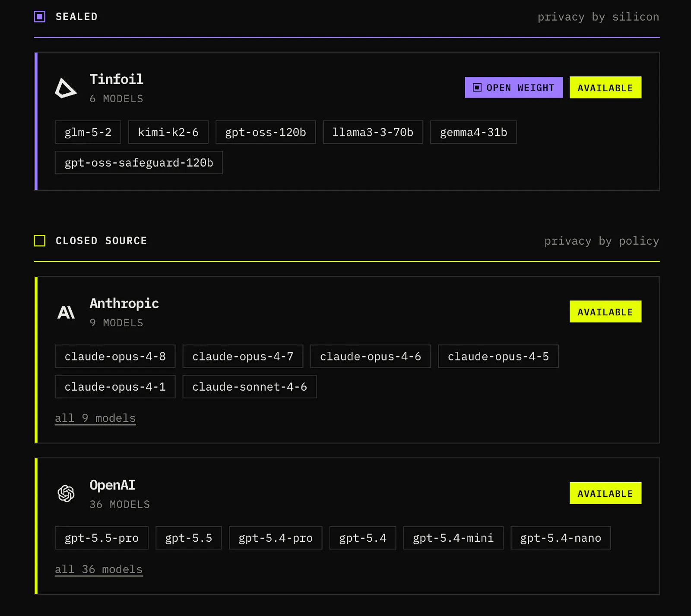Click the SEALED section heading

[x=76, y=17]
